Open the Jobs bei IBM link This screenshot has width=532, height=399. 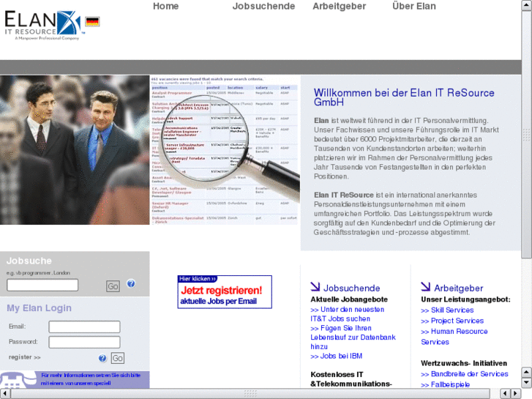tap(336, 356)
